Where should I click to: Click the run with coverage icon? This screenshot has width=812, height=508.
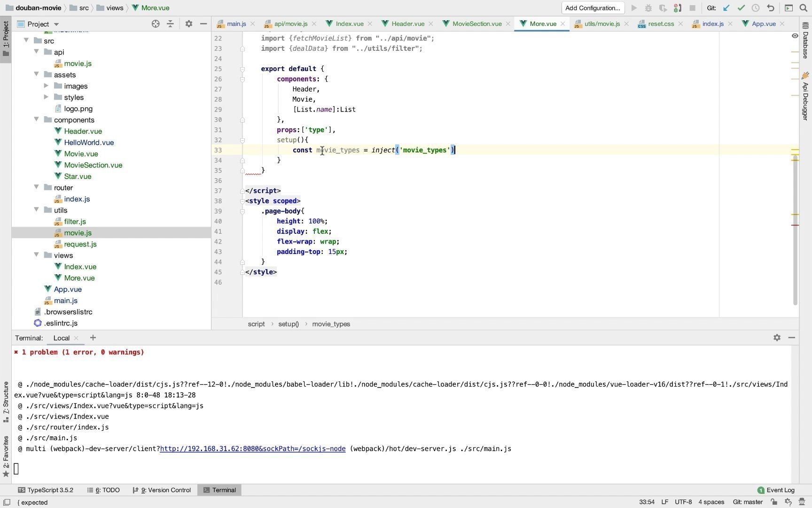(x=663, y=8)
